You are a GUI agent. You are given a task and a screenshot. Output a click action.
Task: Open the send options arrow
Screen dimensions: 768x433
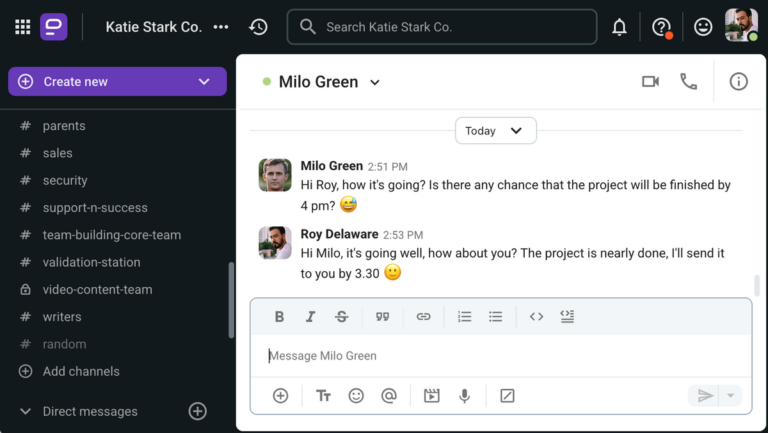731,396
